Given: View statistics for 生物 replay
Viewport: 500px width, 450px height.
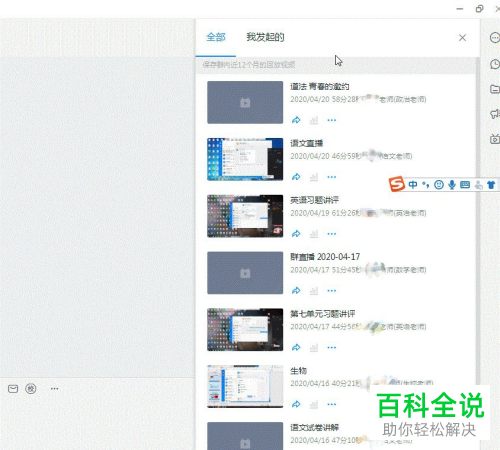Looking at the screenshot, I should click(314, 404).
